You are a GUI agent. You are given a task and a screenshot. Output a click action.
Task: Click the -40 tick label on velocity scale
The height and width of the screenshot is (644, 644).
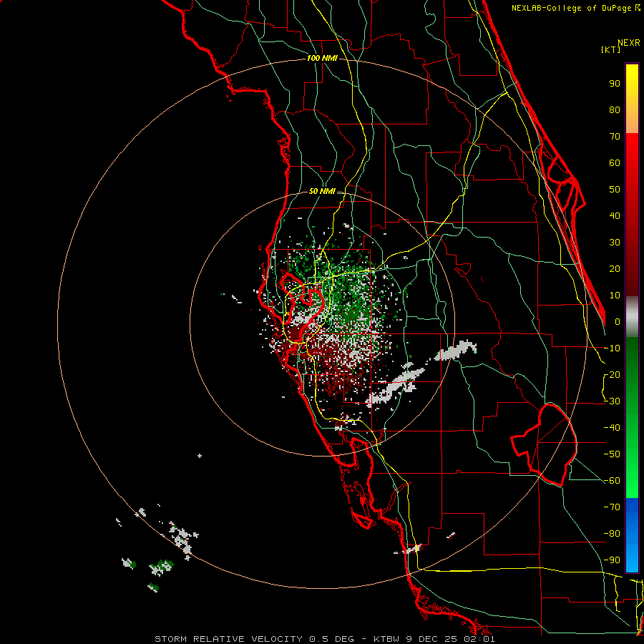tap(612, 428)
